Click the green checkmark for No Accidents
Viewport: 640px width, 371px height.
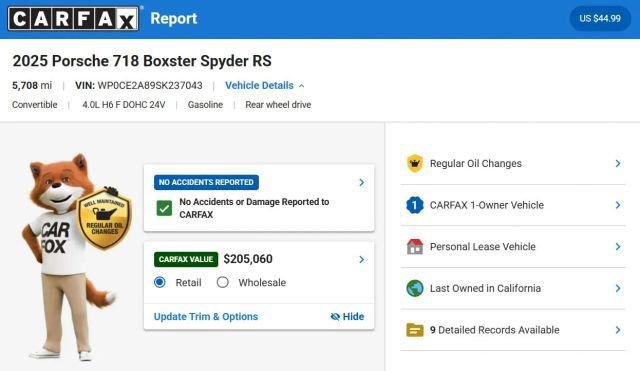point(164,208)
